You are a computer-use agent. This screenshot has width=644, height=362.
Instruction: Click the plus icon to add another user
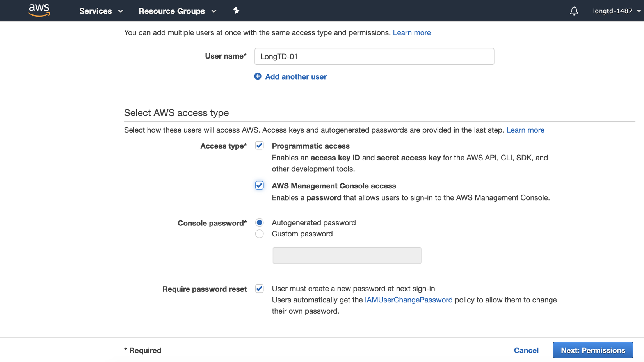258,76
